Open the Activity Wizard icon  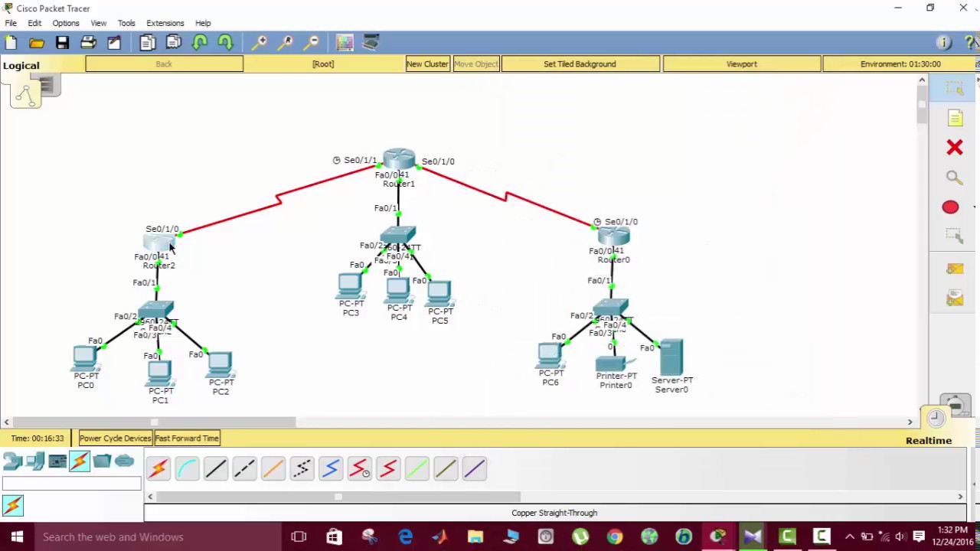tap(114, 43)
